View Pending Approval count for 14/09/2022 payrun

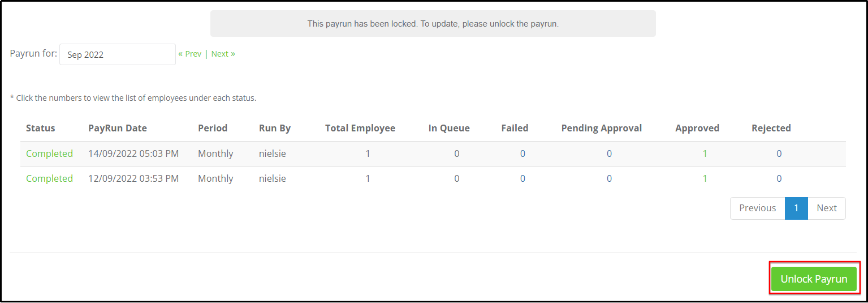click(x=609, y=153)
